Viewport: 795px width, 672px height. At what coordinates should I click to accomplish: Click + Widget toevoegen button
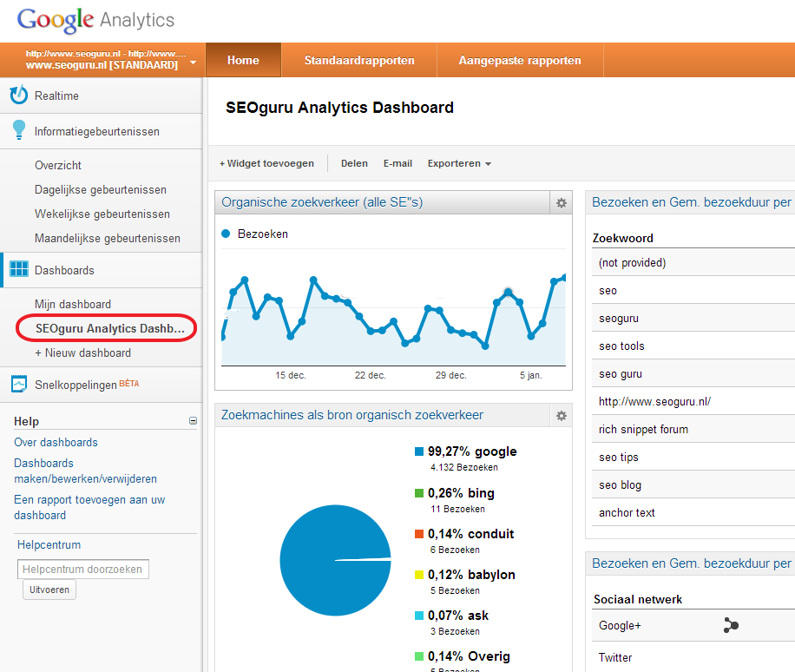[x=266, y=163]
